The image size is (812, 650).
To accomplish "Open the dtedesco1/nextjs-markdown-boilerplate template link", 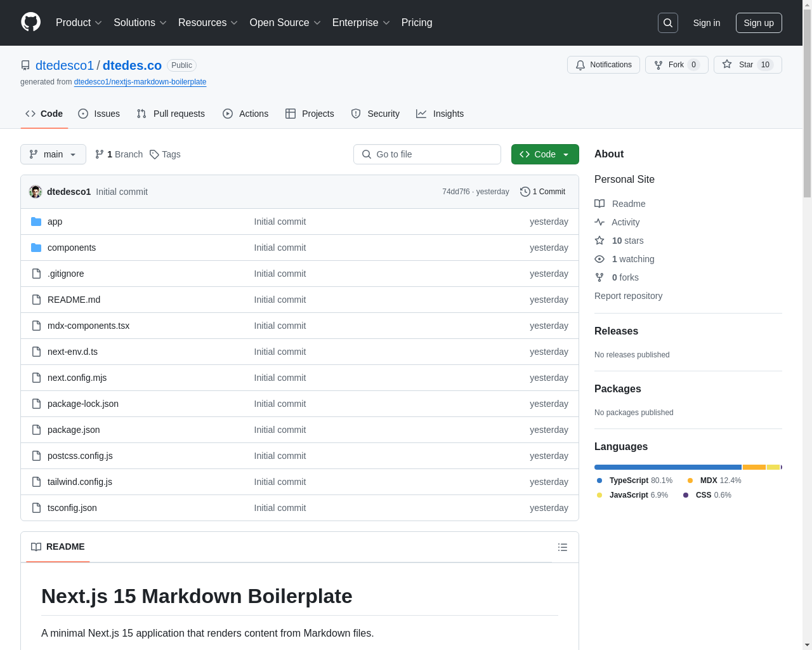I will (x=140, y=82).
